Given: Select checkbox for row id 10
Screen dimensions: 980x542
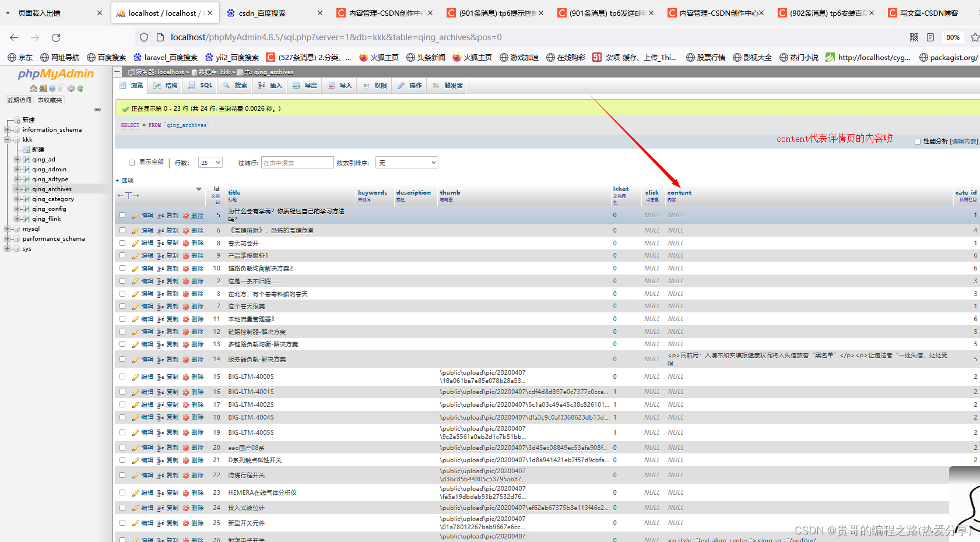Looking at the screenshot, I should pyautogui.click(x=122, y=268).
